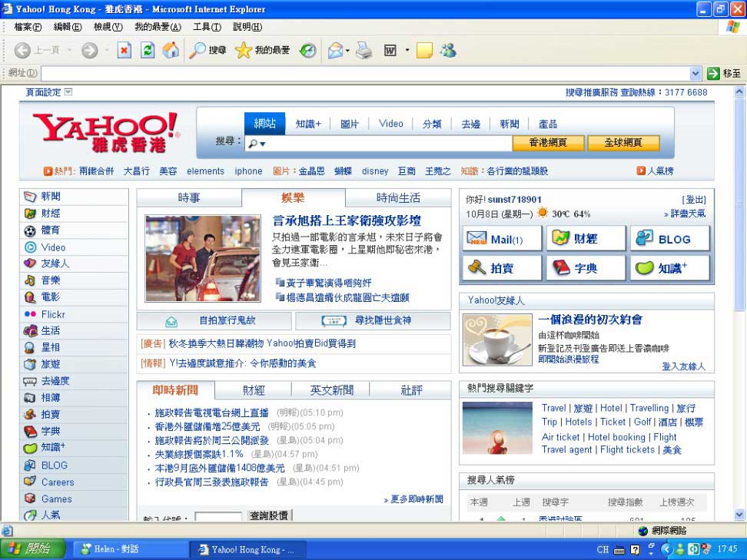
Task: Click the system tray clock 17:45
Action: 728,549
